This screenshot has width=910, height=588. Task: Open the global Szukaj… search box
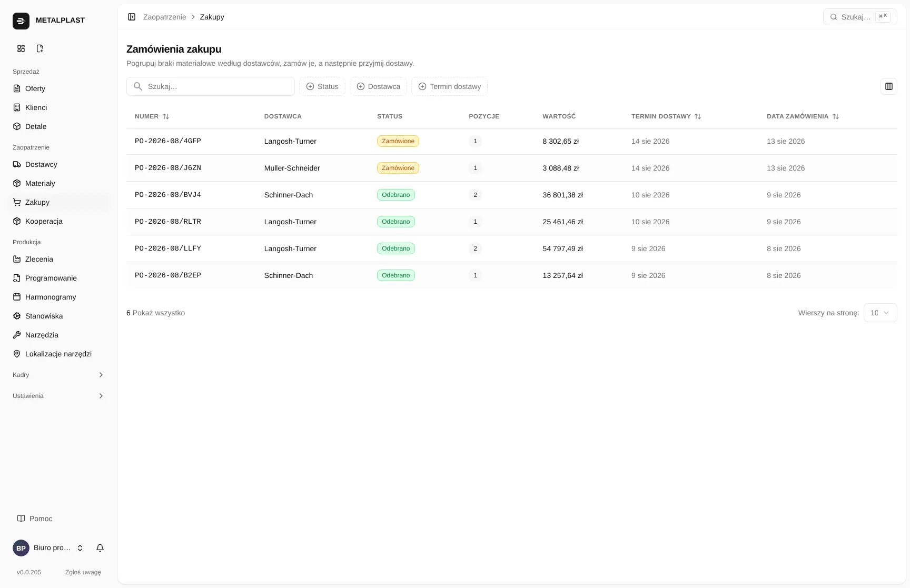(860, 17)
